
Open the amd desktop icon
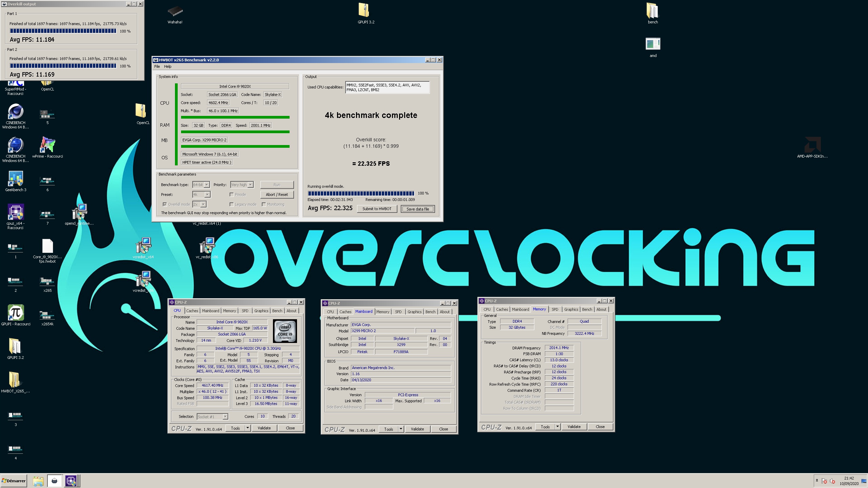click(x=653, y=47)
